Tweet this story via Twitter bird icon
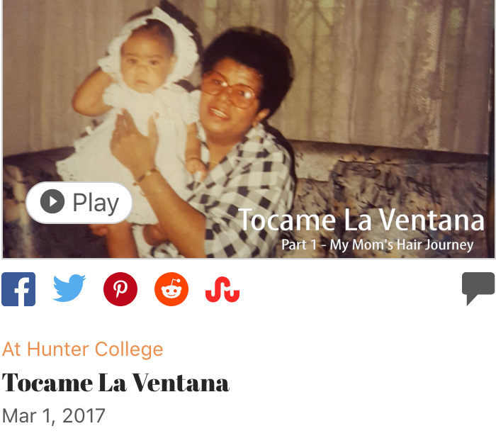This screenshot has height=448, width=496. click(69, 288)
